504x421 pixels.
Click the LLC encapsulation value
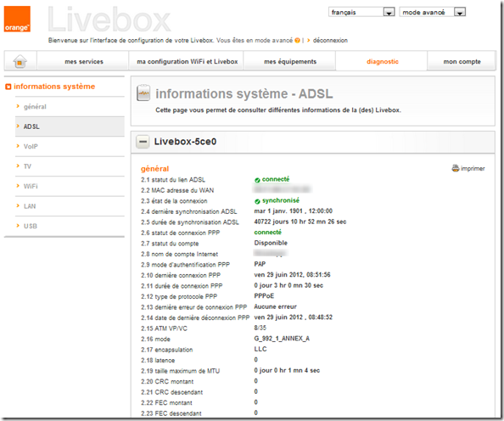click(260, 349)
